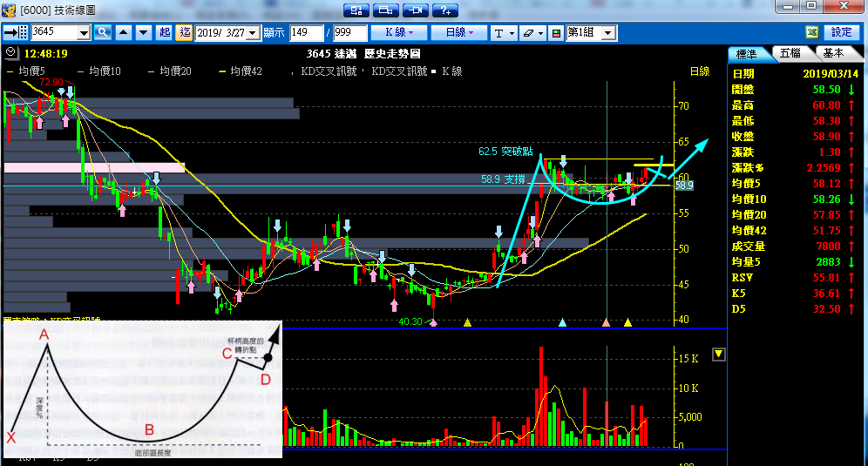Click the application icon in title bar
Screen dimensions: 868x466
[x=9, y=10]
